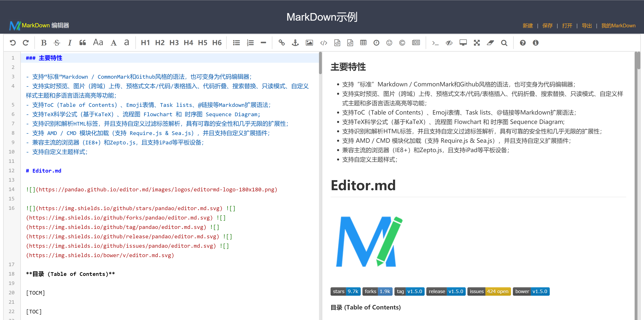Viewport: 644px width, 320px height.
Task: Search within the editor
Action: pyautogui.click(x=504, y=43)
